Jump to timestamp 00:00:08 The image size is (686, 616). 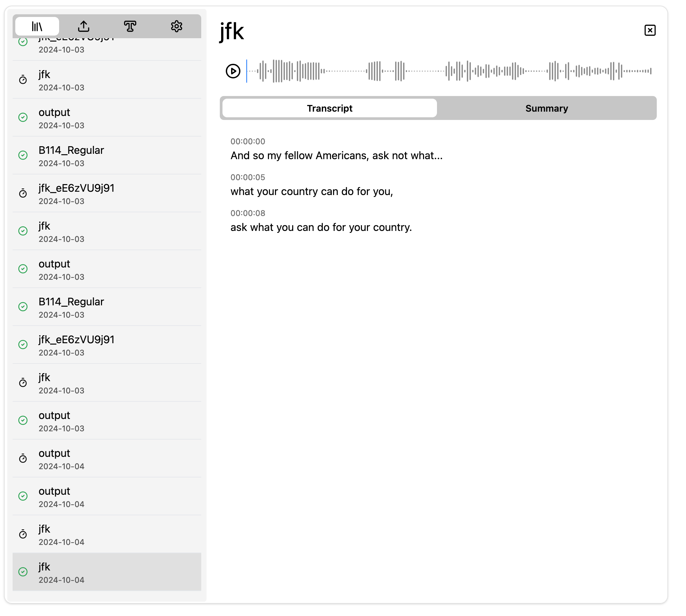pos(248,213)
